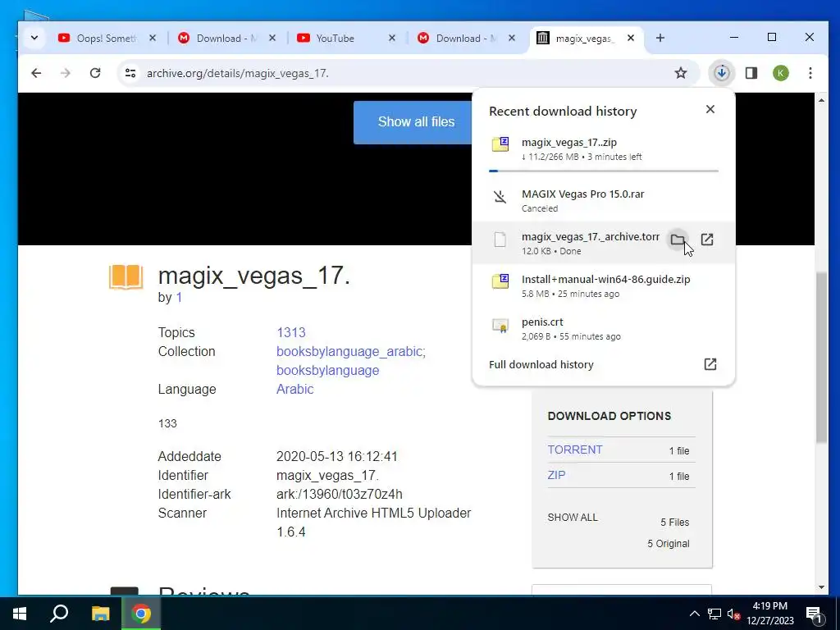Open Full download history

click(604, 364)
